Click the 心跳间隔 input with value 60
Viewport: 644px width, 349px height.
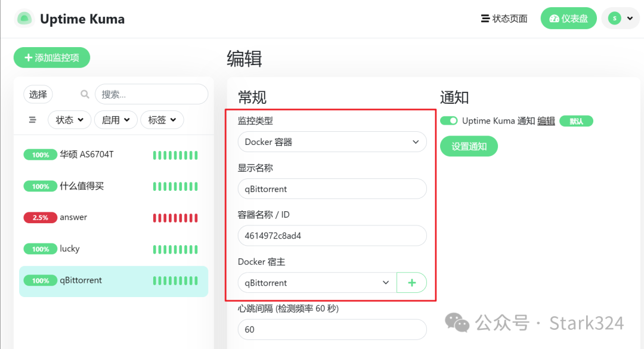[x=332, y=330]
